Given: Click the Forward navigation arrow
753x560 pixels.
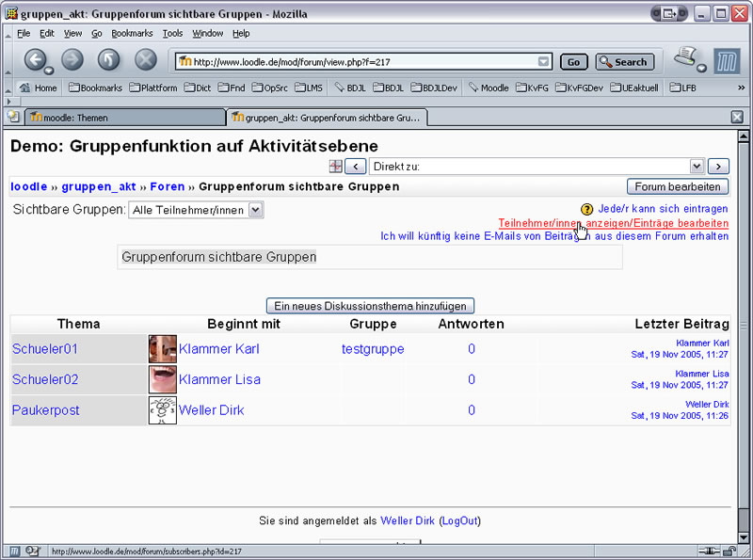Looking at the screenshot, I should pos(72,61).
